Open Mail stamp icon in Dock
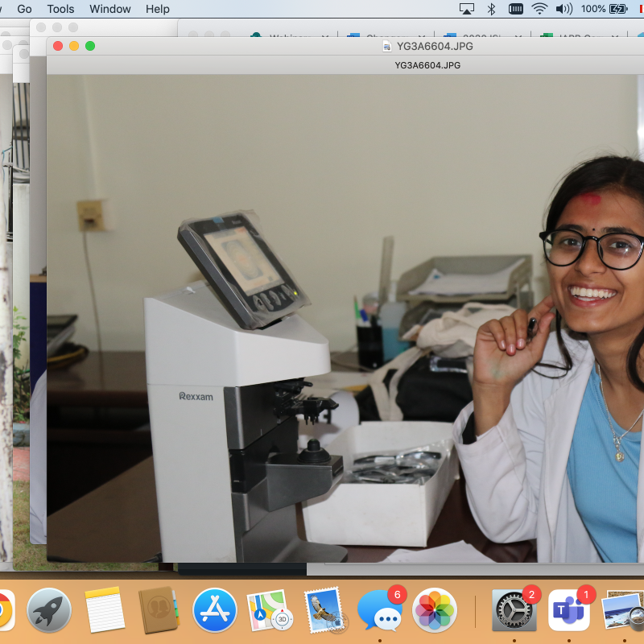The width and height of the screenshot is (644, 644). 325,610
